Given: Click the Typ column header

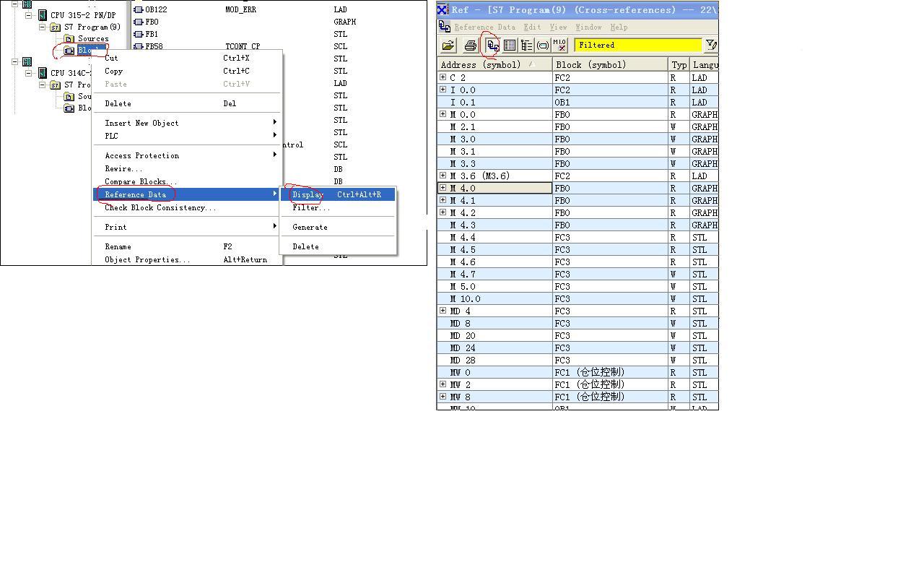Looking at the screenshot, I should 679,64.
